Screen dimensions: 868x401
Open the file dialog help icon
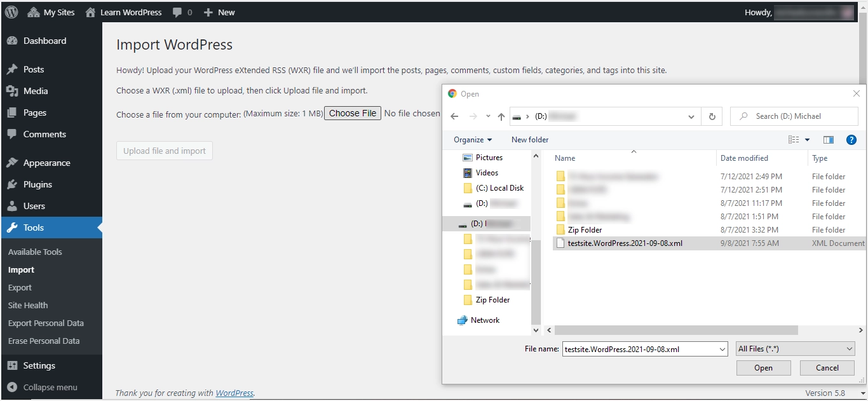[x=851, y=140]
